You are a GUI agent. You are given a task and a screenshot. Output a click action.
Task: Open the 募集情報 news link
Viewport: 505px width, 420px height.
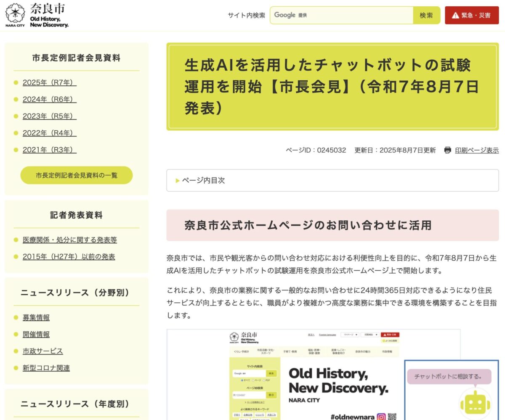(x=36, y=317)
